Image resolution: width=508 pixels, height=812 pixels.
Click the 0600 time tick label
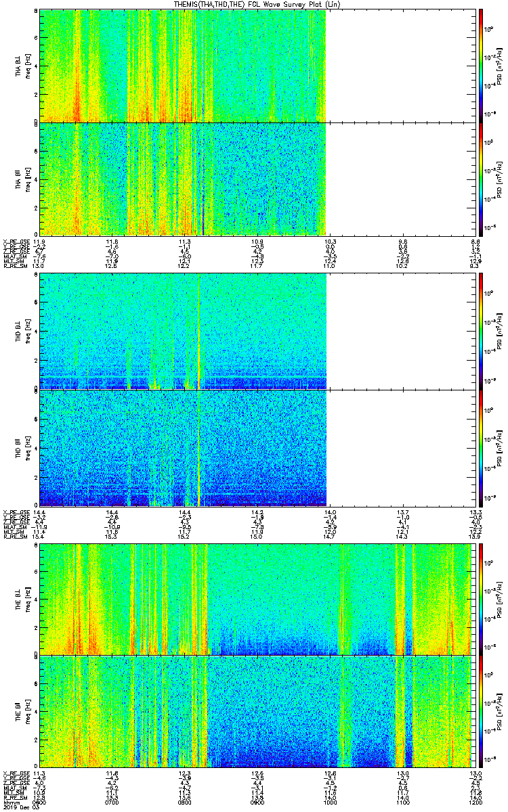[40, 801]
